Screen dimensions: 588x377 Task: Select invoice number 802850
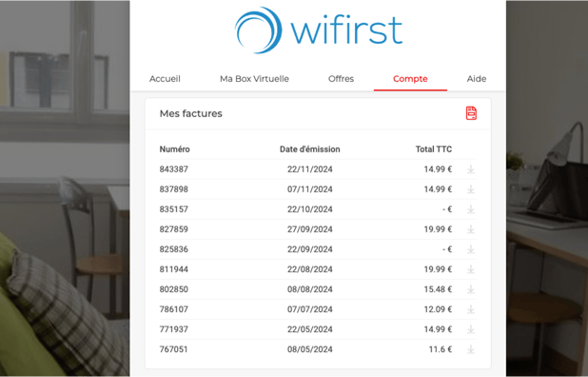tap(173, 289)
